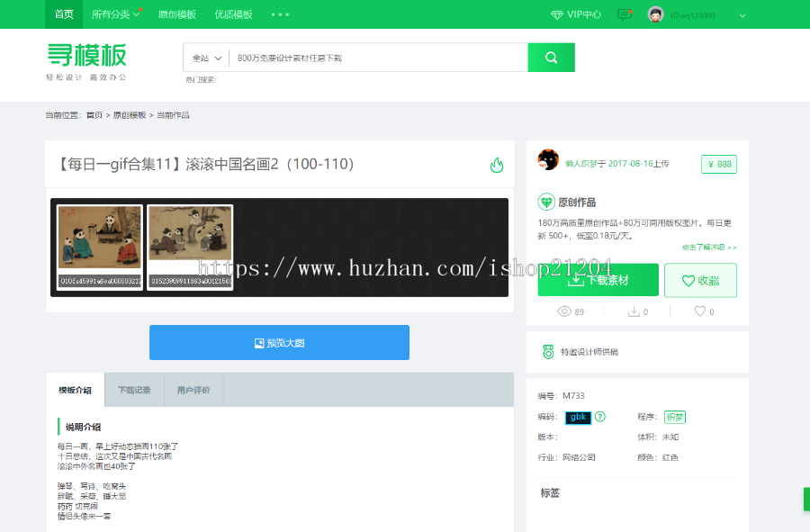810x532 pixels.
Task: Switch to the 用户评价 tab
Action: 193,390
